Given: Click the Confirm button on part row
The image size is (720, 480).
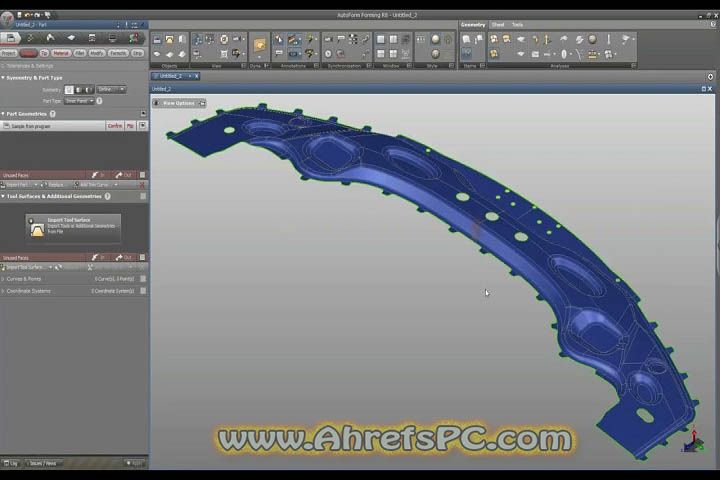Looking at the screenshot, I should [115, 126].
